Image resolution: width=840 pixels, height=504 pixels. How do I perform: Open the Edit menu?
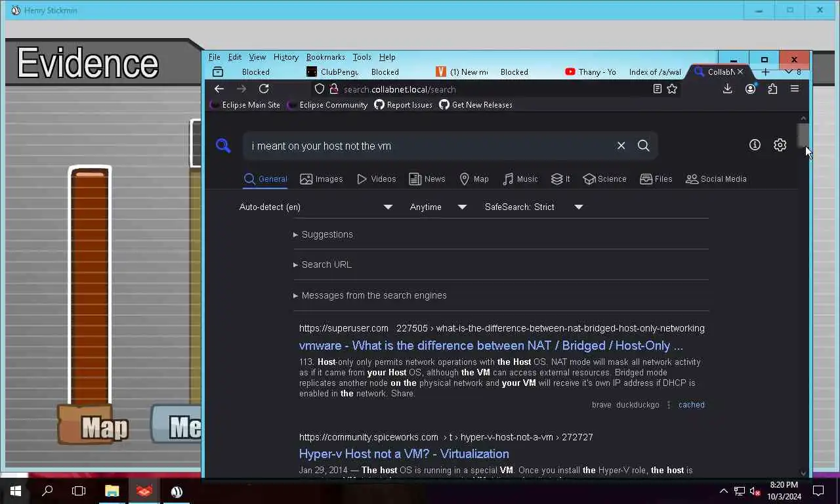click(x=234, y=57)
